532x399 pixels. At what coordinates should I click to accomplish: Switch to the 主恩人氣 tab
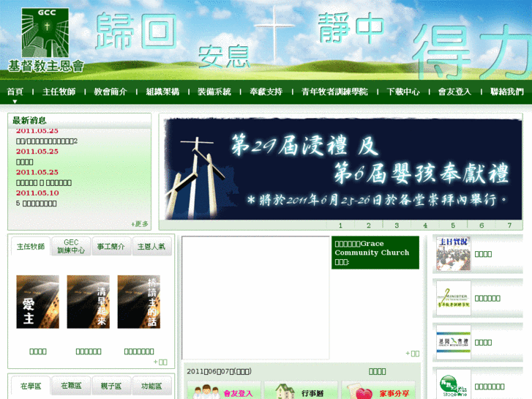[151, 246]
